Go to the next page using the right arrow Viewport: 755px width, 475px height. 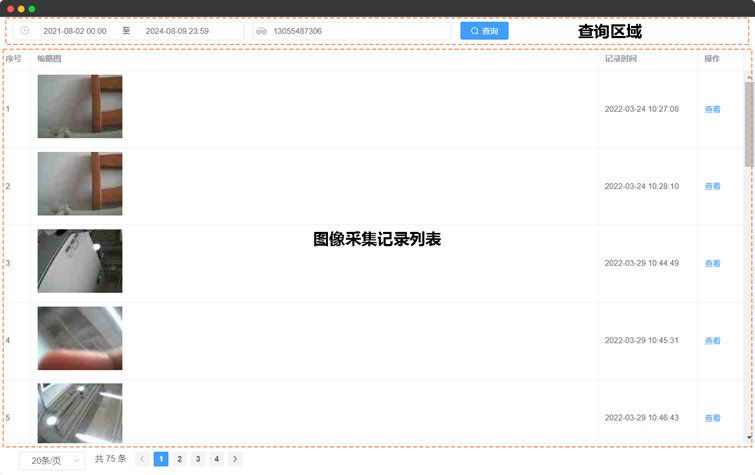click(x=235, y=459)
